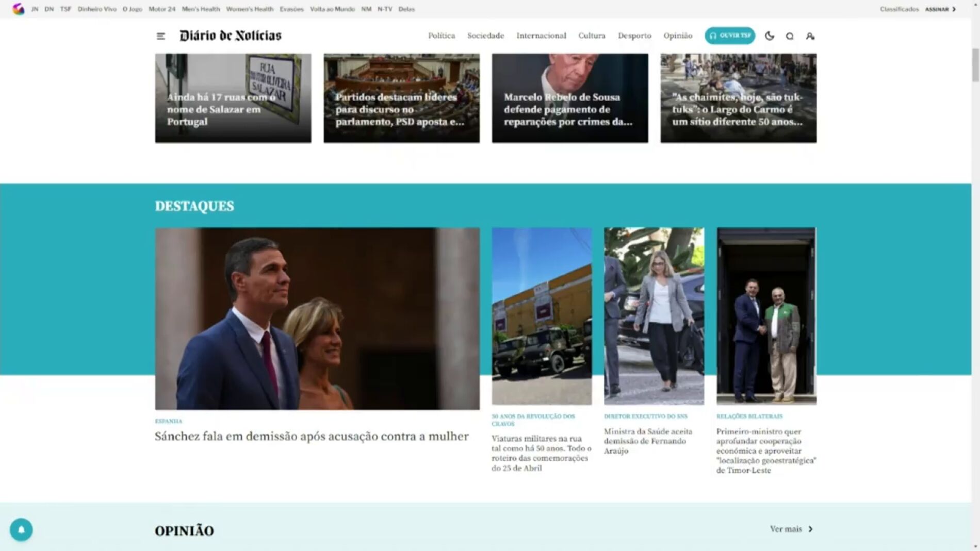Image resolution: width=980 pixels, height=551 pixels.
Task: Open the hamburger menu icon
Action: (x=160, y=36)
